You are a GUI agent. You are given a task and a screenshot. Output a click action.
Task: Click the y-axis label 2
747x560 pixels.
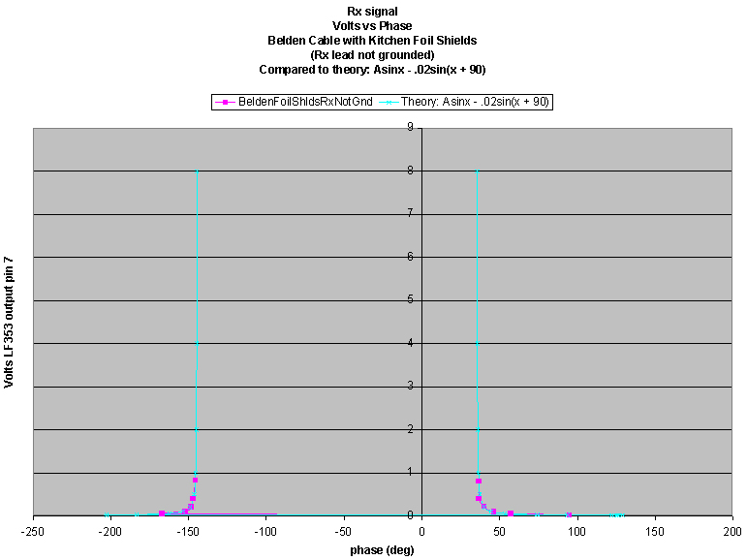point(410,429)
